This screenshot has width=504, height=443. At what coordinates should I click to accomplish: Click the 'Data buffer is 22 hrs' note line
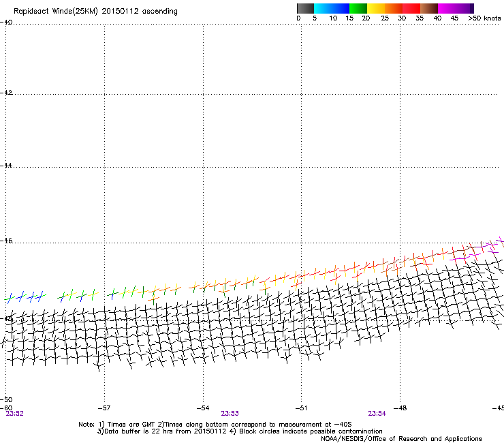pos(240,431)
